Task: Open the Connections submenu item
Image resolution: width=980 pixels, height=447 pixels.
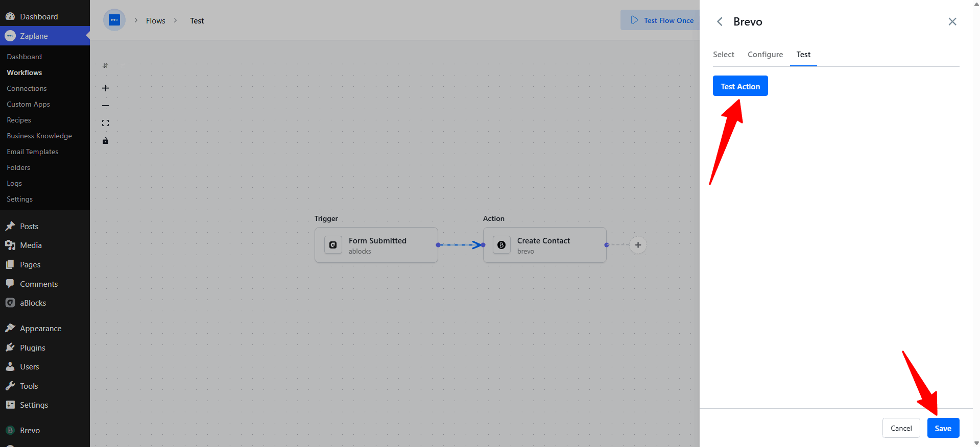Action: click(27, 88)
